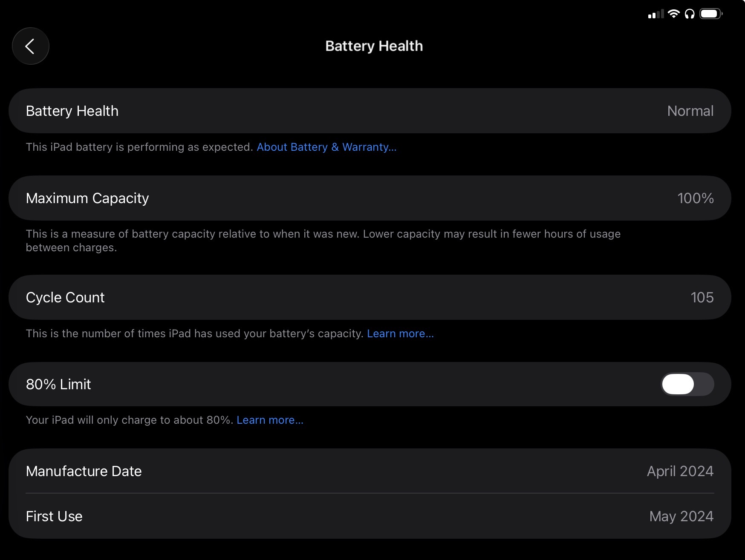Tap the 80% Limit label
The image size is (745, 560).
[58, 385]
